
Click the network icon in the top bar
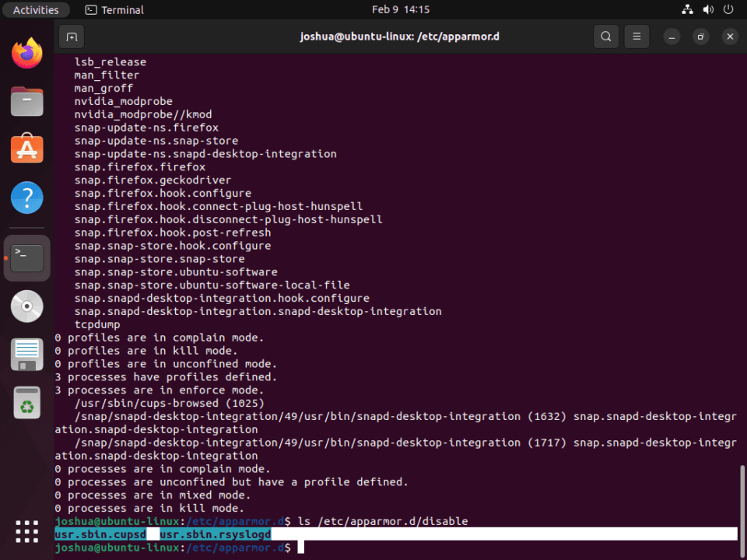[686, 9]
